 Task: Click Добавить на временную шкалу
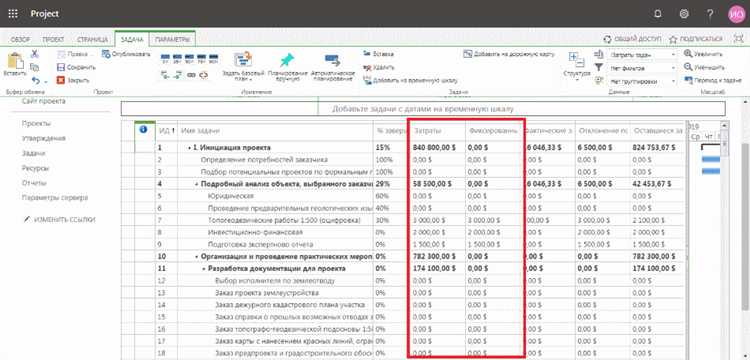(x=410, y=81)
